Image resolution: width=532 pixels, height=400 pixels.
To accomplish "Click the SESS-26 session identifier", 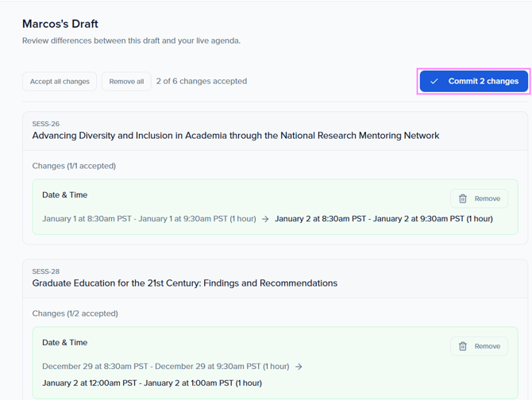I will tap(46, 124).
